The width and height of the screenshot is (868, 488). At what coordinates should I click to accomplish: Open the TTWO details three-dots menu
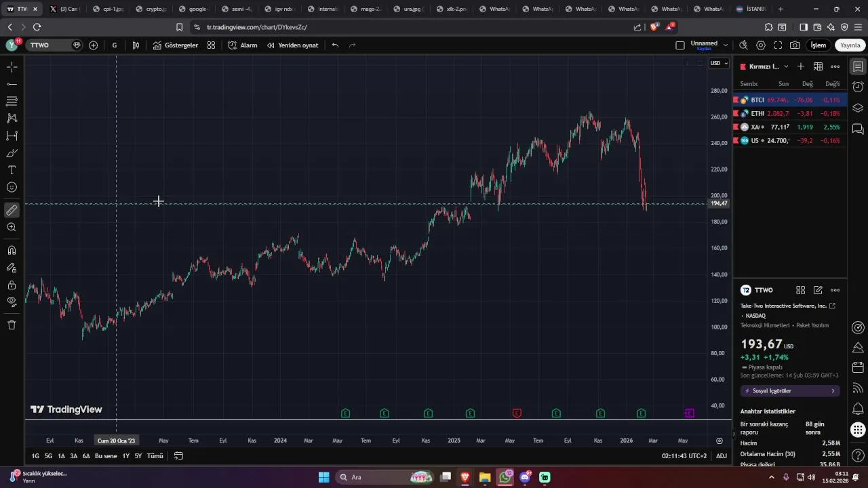coord(835,290)
